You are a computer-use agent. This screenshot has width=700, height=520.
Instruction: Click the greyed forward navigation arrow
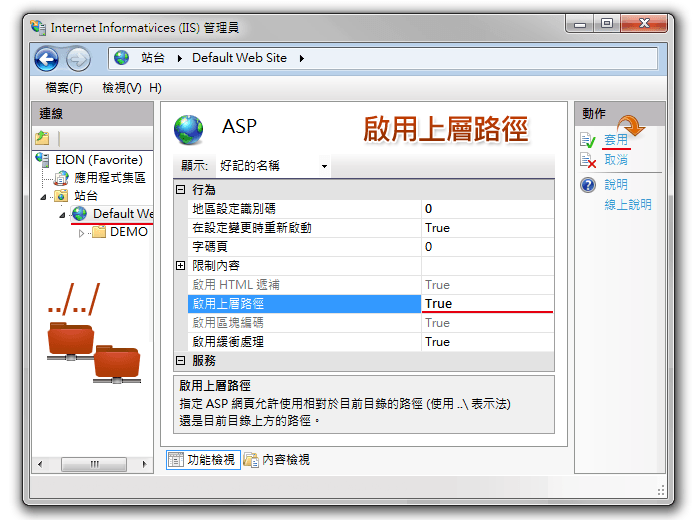click(79, 59)
